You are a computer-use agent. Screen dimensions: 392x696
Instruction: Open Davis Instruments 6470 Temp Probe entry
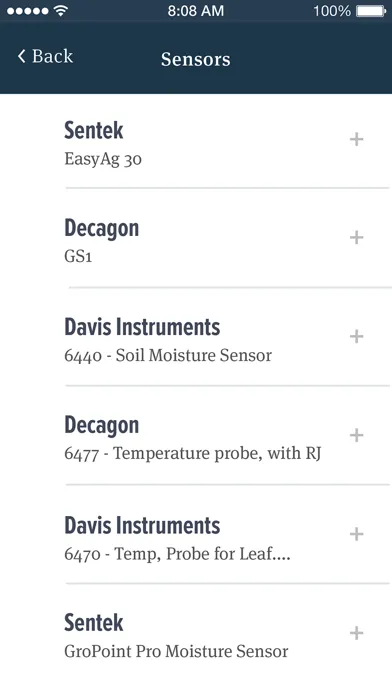[x=227, y=536]
